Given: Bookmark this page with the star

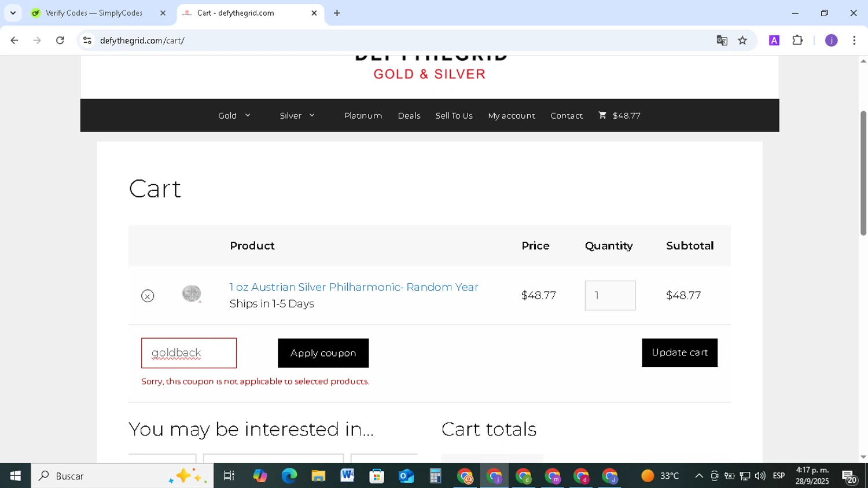Looking at the screenshot, I should (x=742, y=41).
